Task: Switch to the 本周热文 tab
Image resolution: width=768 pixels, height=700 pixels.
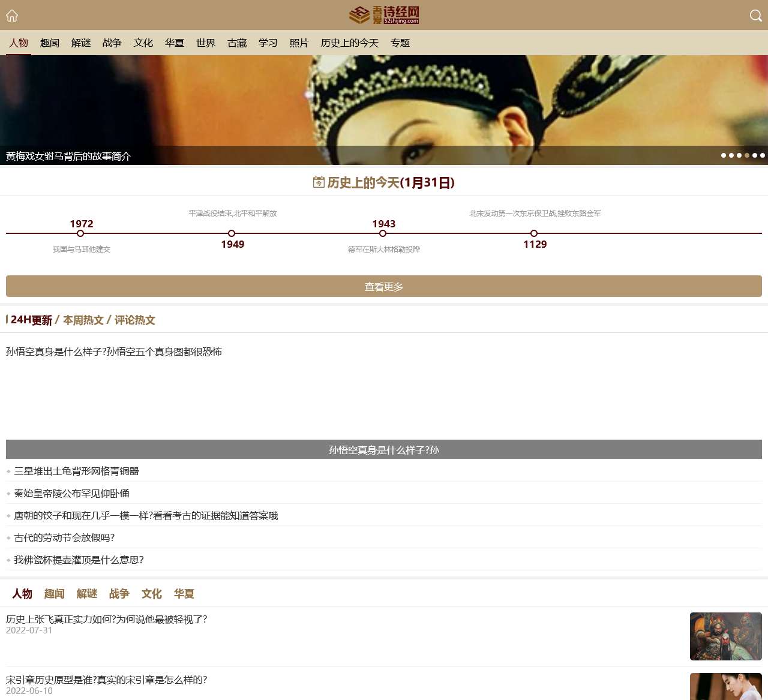Action: (x=83, y=320)
